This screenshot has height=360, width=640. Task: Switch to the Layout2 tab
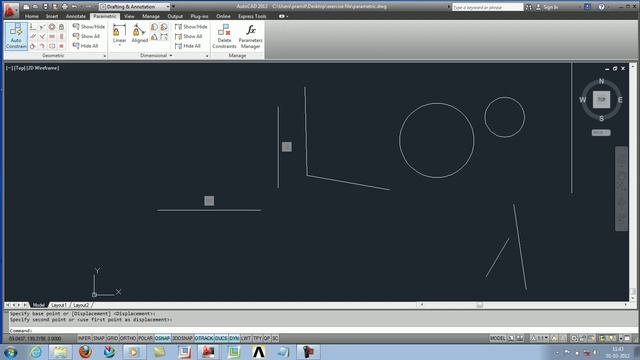tap(81, 305)
